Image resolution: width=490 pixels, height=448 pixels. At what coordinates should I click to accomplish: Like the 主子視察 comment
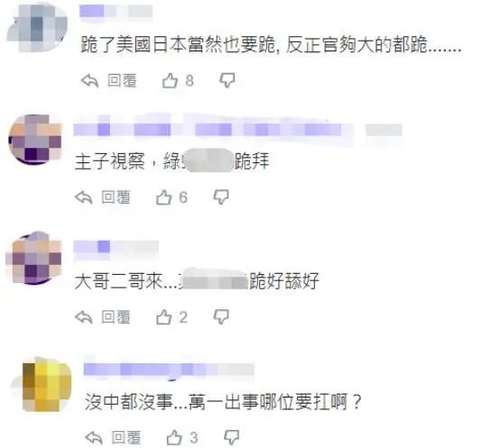pyautogui.click(x=163, y=197)
